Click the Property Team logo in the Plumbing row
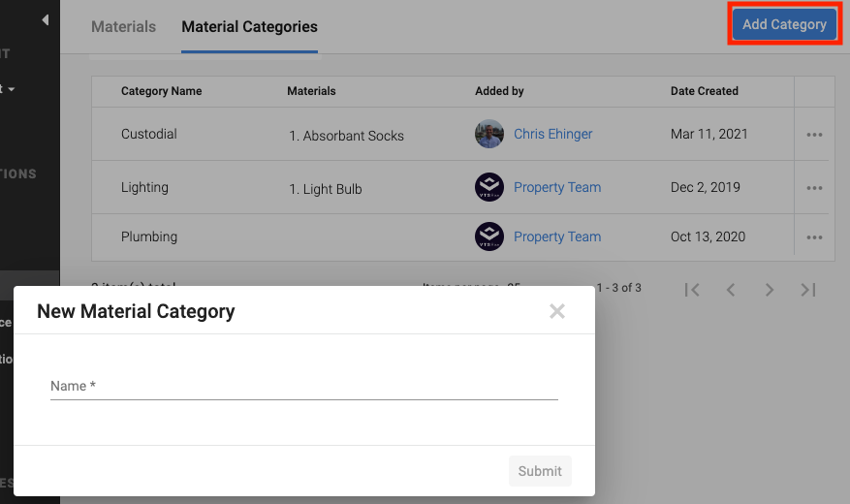This screenshot has height=504, width=850. coord(488,236)
